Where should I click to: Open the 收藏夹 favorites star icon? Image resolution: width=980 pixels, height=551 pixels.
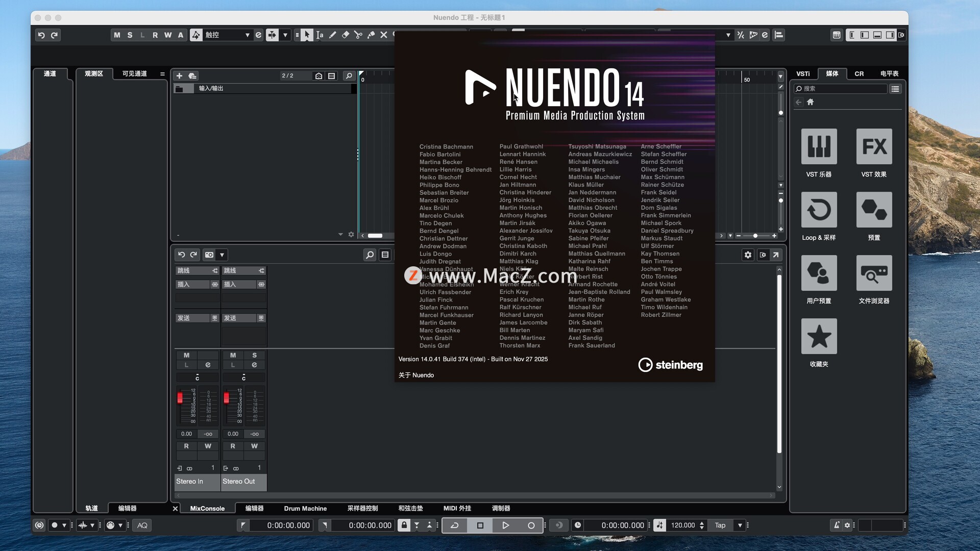tap(819, 336)
